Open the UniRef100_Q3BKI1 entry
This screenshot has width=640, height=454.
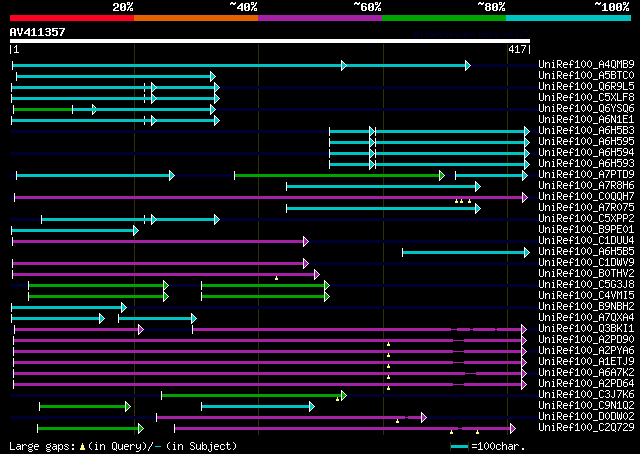586,329
